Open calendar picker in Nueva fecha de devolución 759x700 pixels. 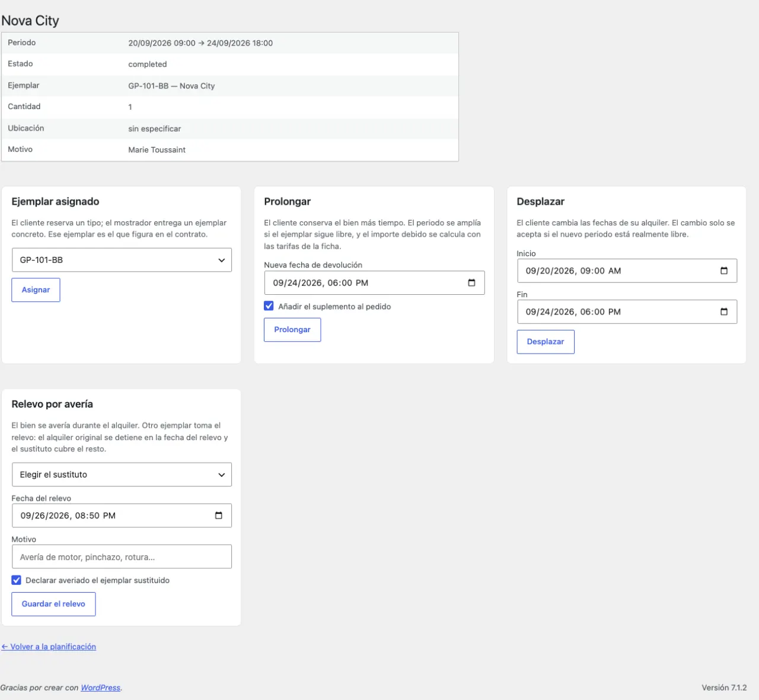coord(471,283)
